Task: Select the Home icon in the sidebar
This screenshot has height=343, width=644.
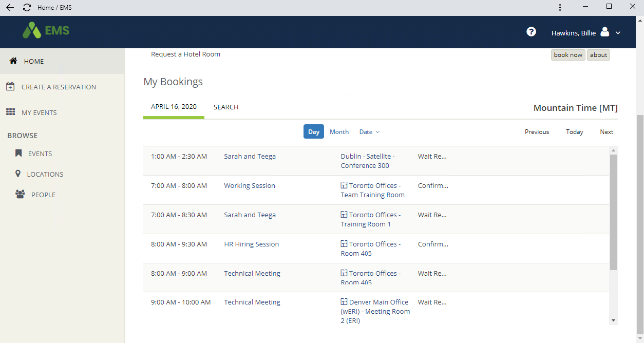Action: pyautogui.click(x=12, y=61)
